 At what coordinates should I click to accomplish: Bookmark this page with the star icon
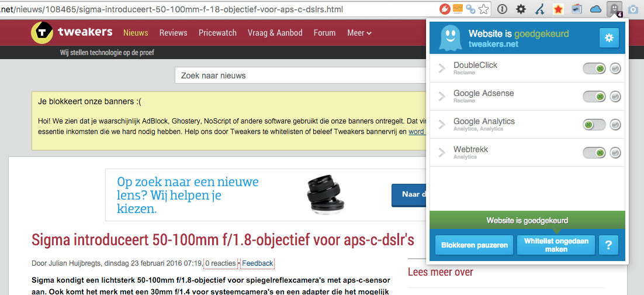(x=484, y=9)
